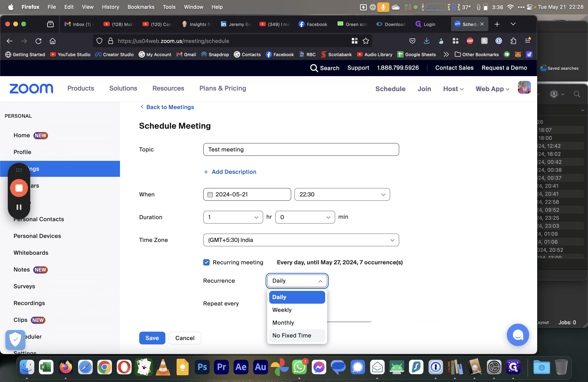Click the Zoom logo

(x=31, y=89)
